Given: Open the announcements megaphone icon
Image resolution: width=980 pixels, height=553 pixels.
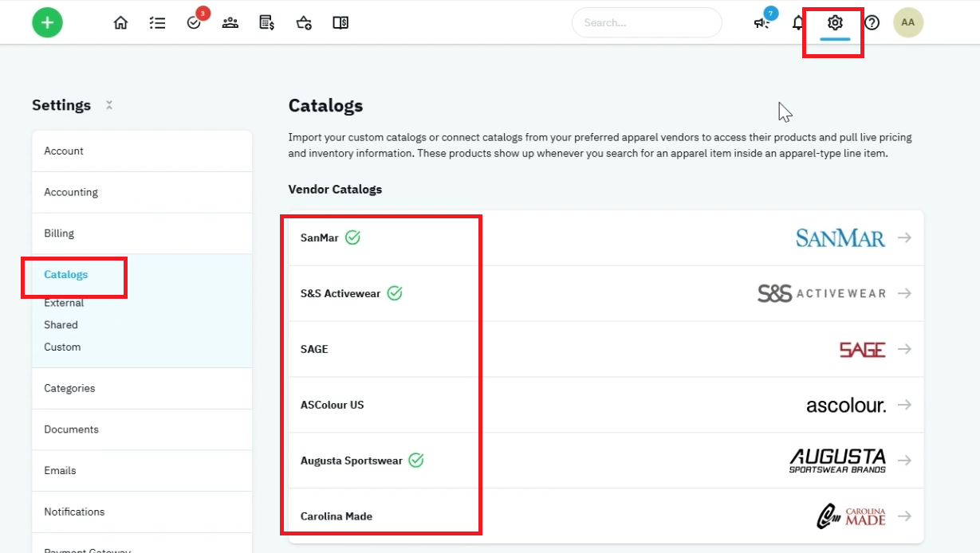Looking at the screenshot, I should click(x=762, y=22).
